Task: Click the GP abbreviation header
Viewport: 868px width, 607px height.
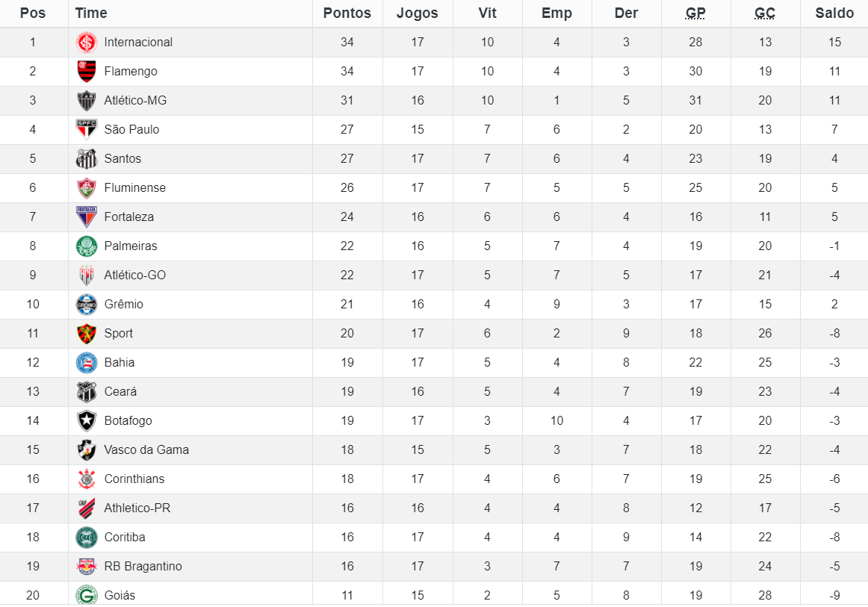Action: (695, 13)
